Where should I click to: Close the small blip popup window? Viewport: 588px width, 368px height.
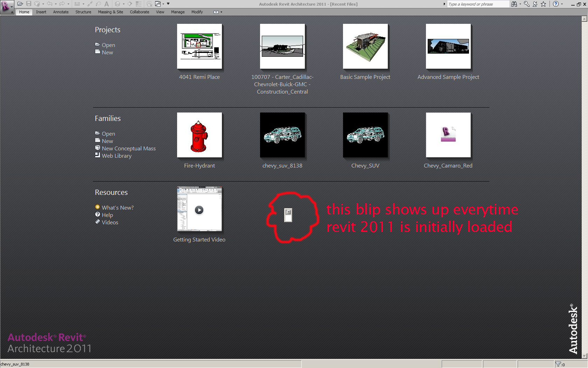tap(288, 212)
